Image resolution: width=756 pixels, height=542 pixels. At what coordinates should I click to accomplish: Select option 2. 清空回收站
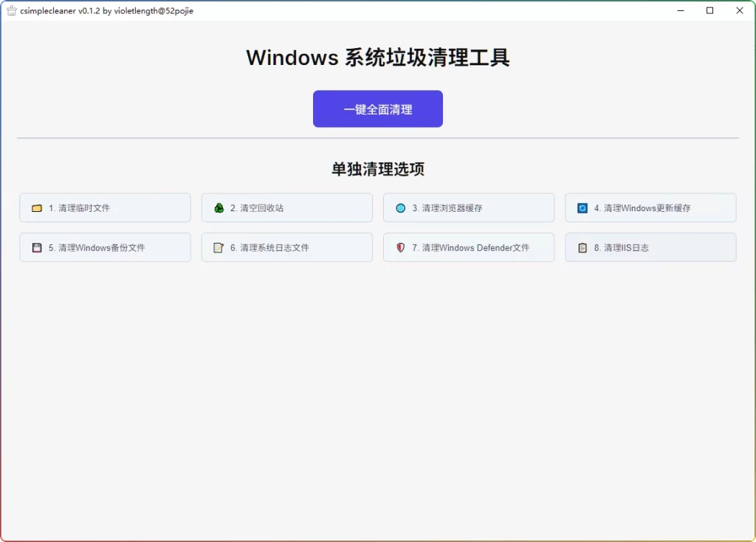click(286, 207)
